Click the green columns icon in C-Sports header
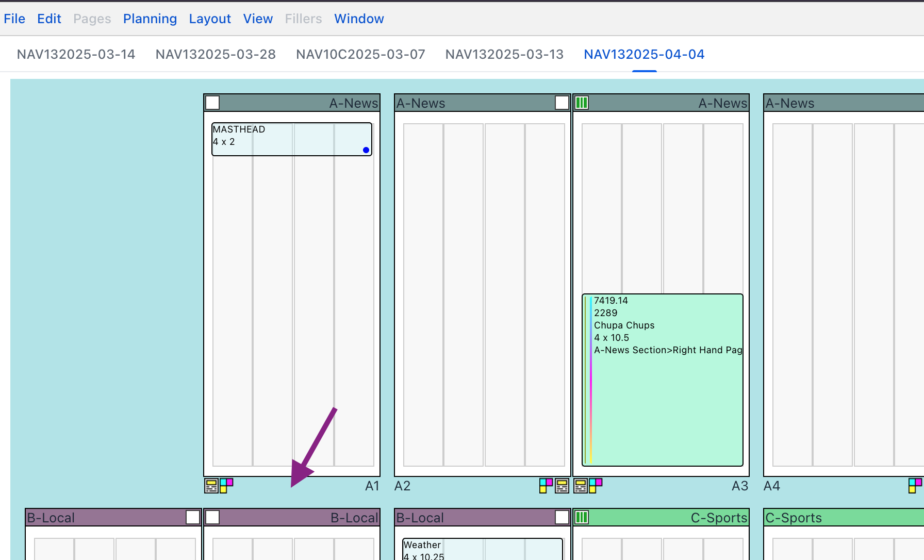The height and width of the screenshot is (560, 924). pyautogui.click(x=582, y=517)
